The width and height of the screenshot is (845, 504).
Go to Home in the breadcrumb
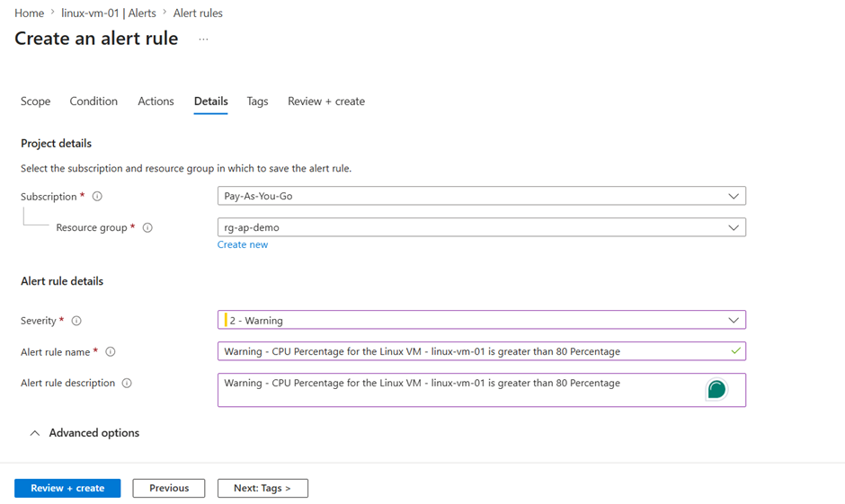(29, 13)
